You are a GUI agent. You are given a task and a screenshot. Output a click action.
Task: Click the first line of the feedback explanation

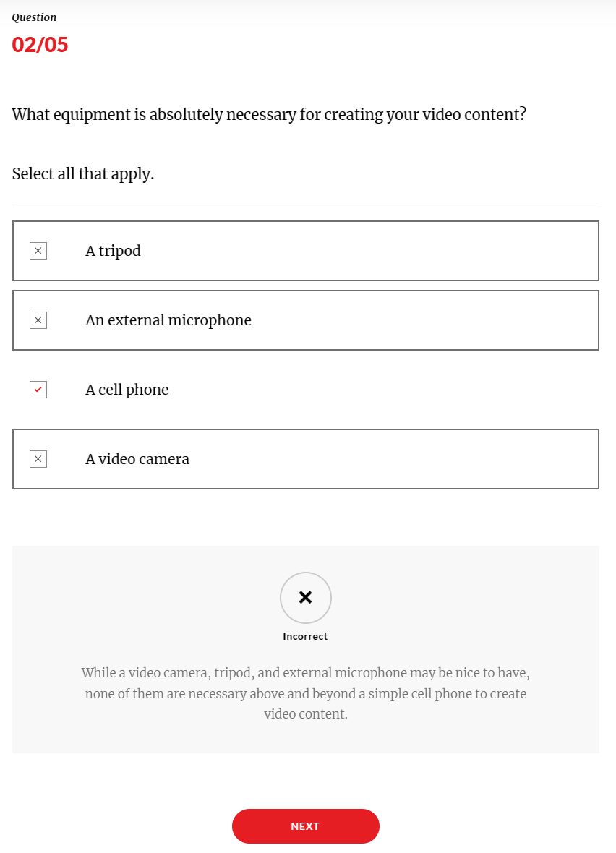coord(306,673)
